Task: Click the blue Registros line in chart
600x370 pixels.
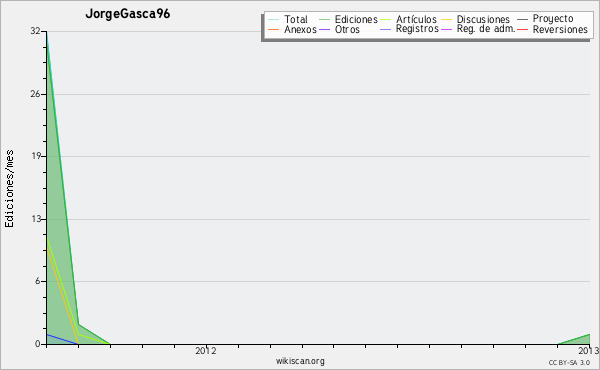Action: tap(62, 339)
